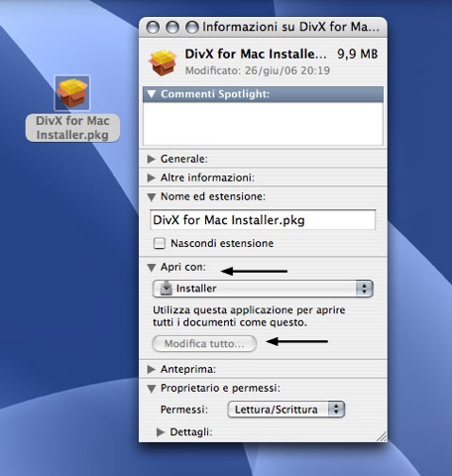Screen dimensions: 452x476
Task: Click the Permessi: label
Action: 184,410
